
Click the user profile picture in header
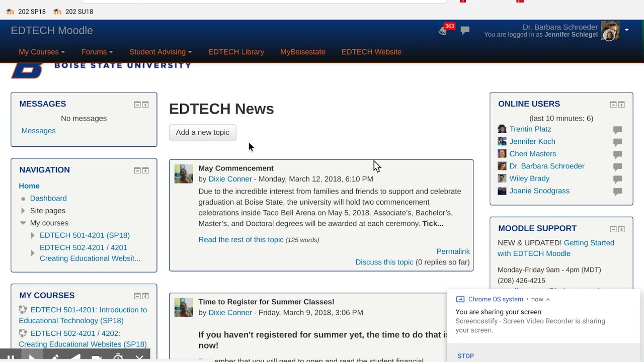[x=610, y=31]
